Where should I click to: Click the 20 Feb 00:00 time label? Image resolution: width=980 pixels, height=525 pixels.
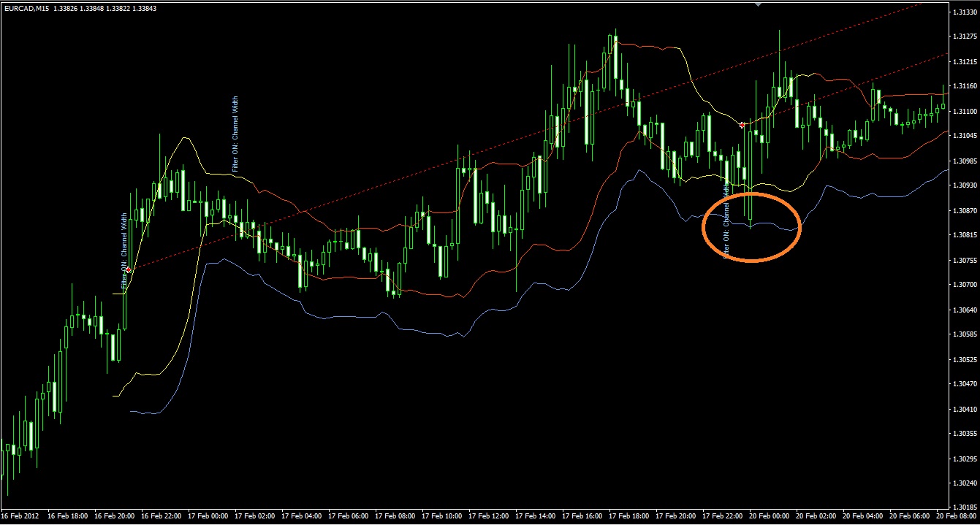[x=770, y=516]
